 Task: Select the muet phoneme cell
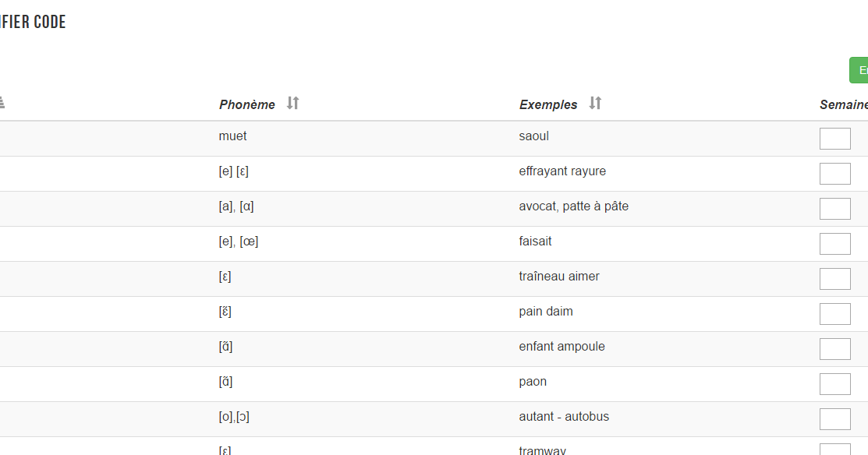(x=232, y=136)
